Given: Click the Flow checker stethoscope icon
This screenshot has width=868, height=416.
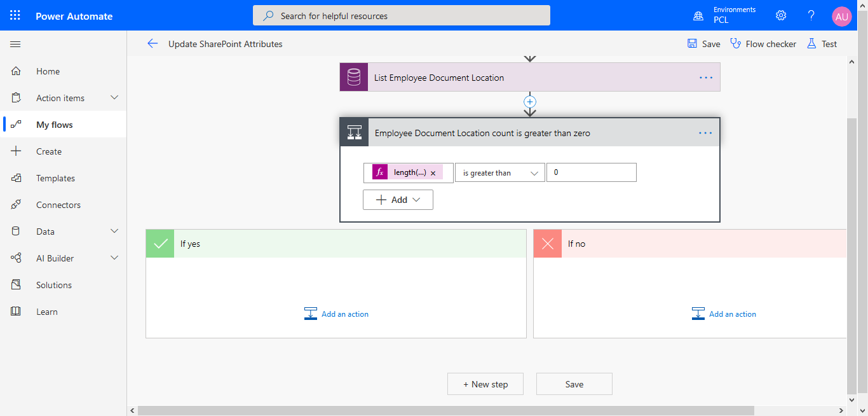Looking at the screenshot, I should (x=736, y=43).
